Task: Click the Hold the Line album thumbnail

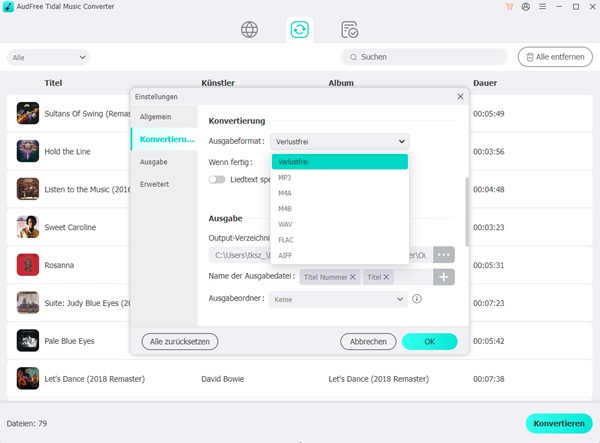Action: pyautogui.click(x=28, y=151)
